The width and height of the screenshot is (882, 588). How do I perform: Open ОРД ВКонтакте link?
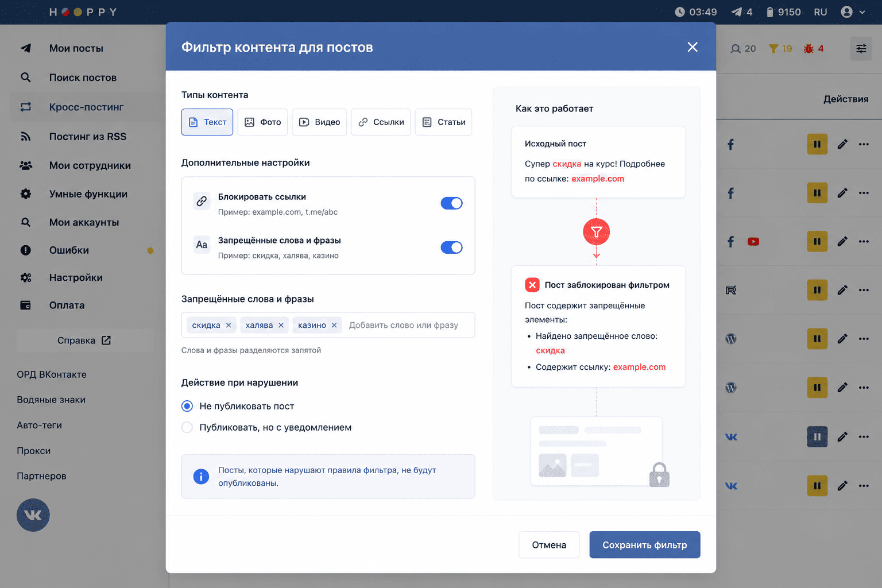(52, 374)
